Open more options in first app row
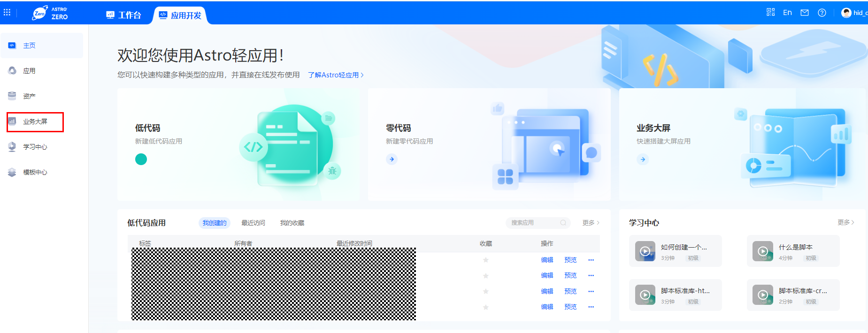This screenshot has height=333, width=868. coord(591,260)
